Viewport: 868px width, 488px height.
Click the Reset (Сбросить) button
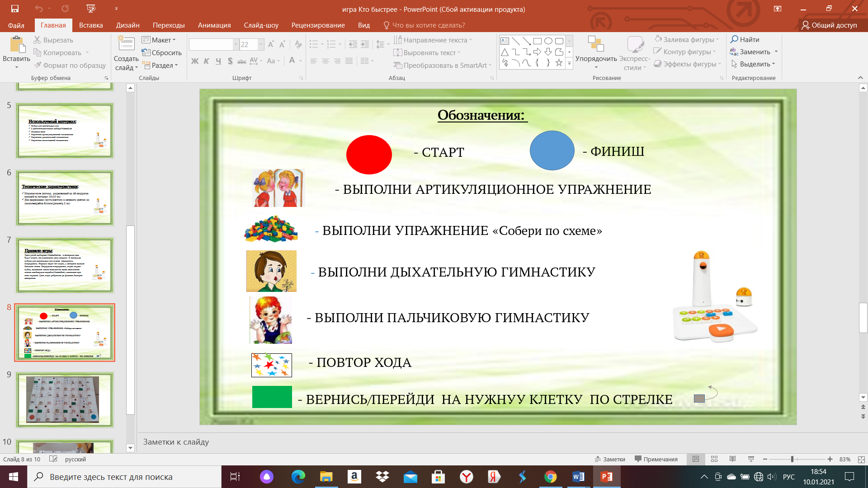(161, 52)
